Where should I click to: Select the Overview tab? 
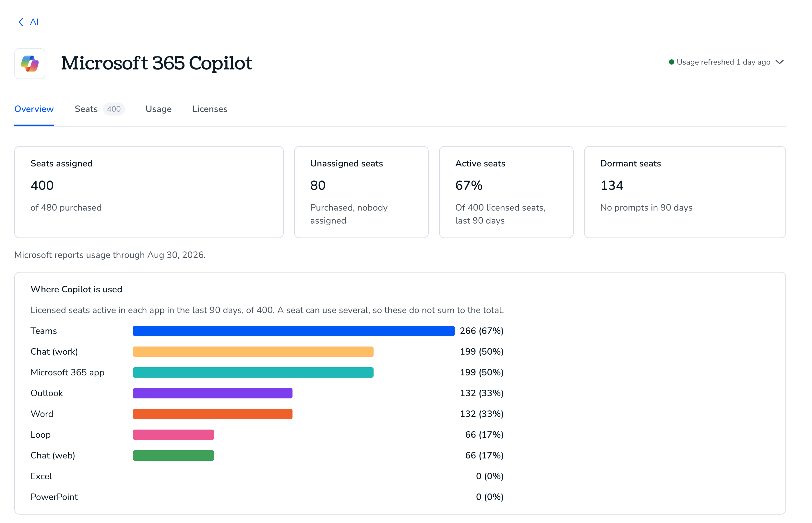click(x=34, y=109)
